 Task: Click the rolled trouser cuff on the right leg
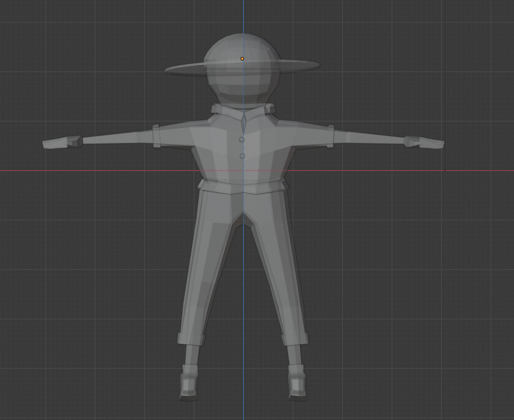pos(295,339)
